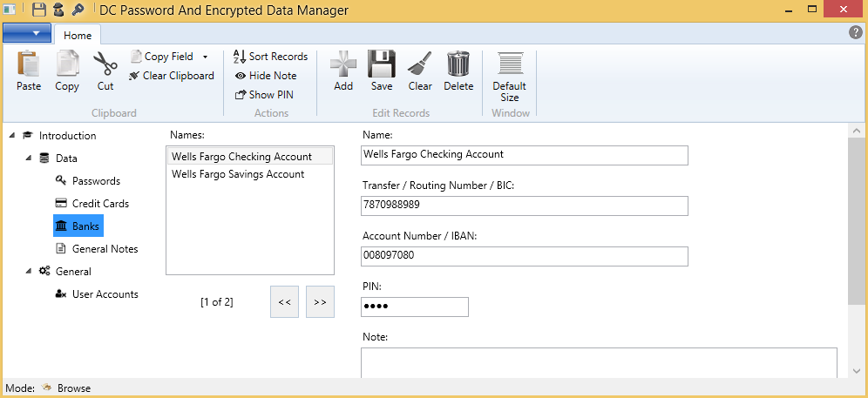Click the Paste clipboard icon
This screenshot has height=398, width=868.
28,64
